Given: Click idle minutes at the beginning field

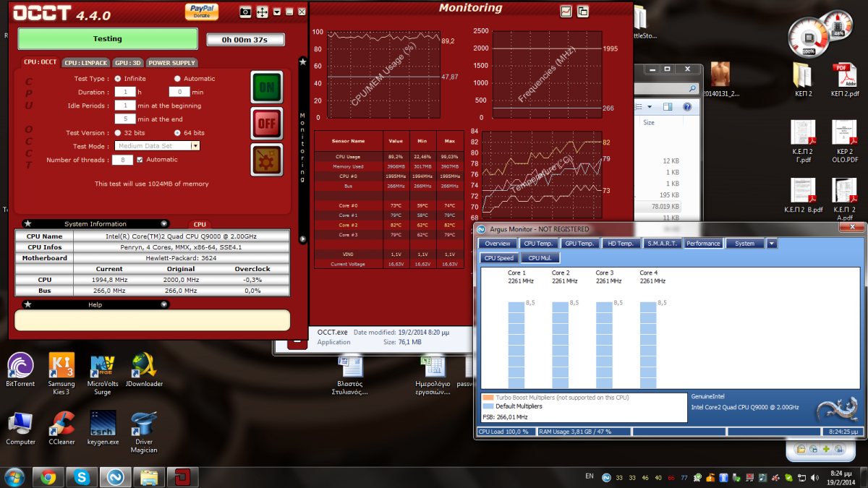Looking at the screenshot, I should (125, 106).
